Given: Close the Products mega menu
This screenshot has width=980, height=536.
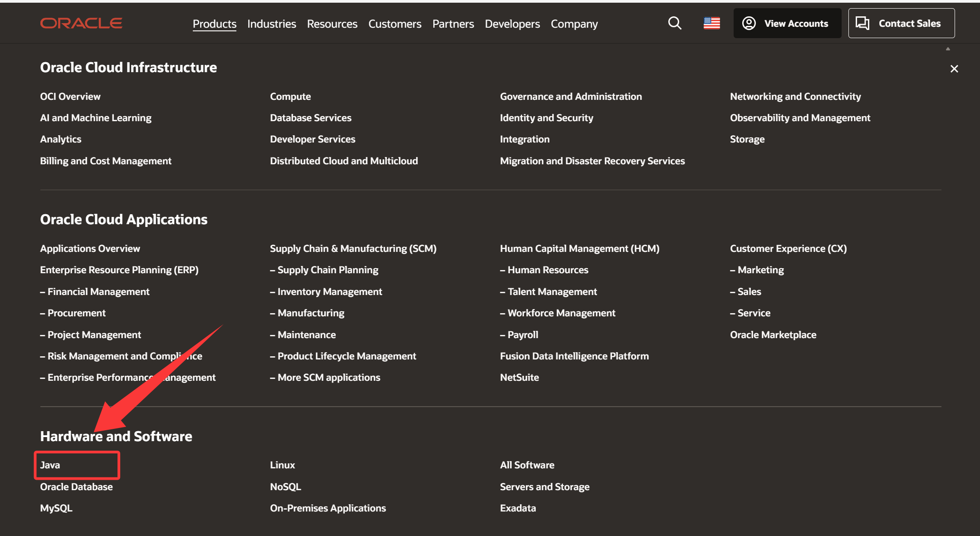Looking at the screenshot, I should [x=954, y=69].
